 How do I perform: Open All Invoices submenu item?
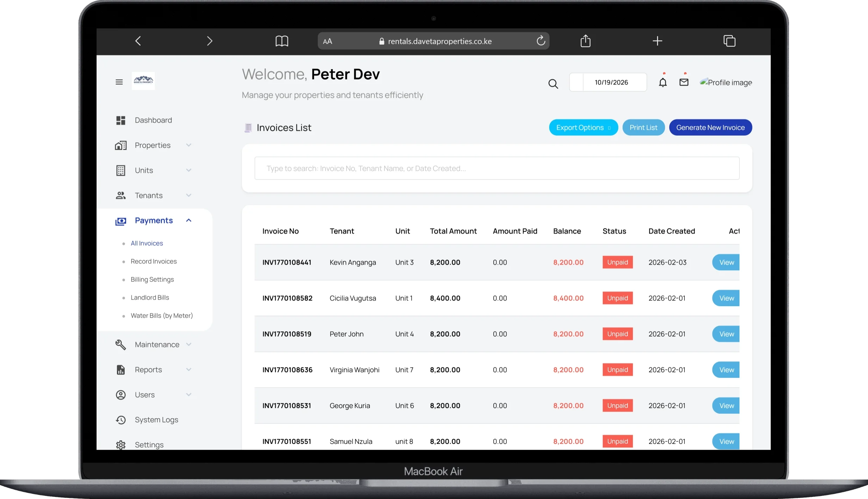coord(147,243)
